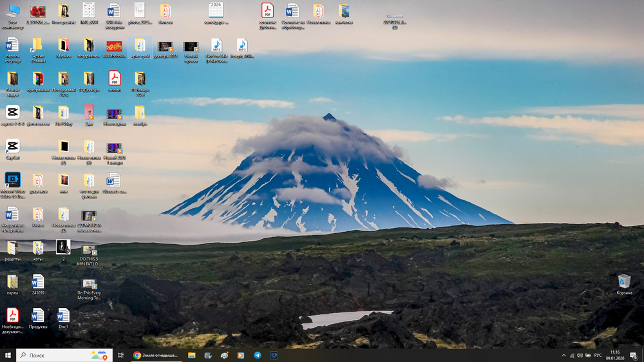Open the Task View button
The image size is (644, 362).
[120, 355]
